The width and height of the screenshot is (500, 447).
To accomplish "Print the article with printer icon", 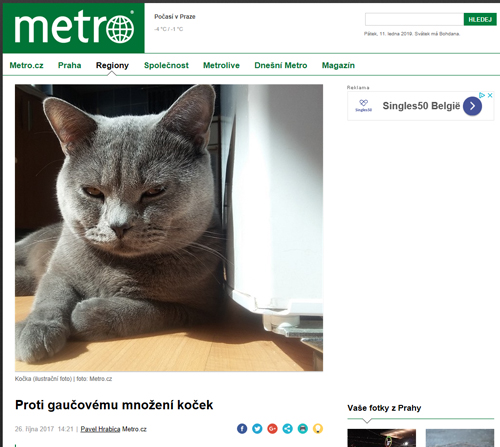I will 303,428.
